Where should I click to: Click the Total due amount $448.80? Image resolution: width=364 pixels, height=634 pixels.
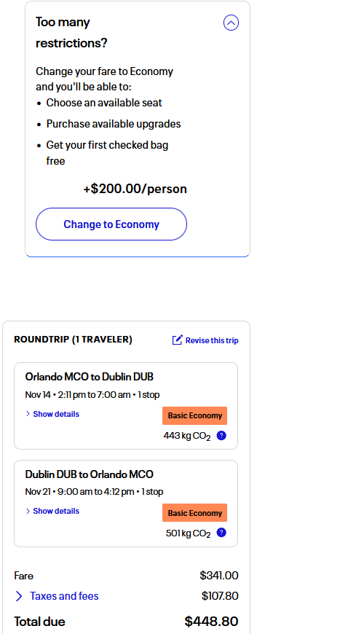tap(211, 622)
